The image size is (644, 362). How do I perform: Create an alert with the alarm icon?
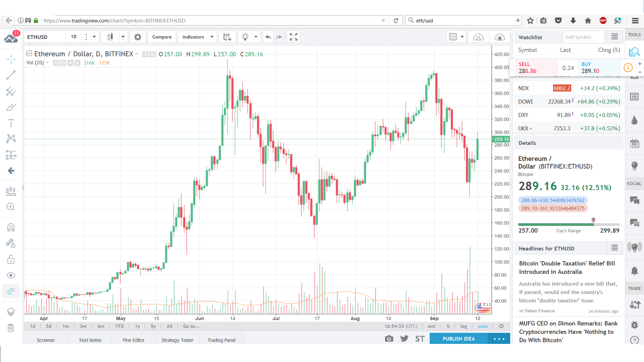(227, 37)
